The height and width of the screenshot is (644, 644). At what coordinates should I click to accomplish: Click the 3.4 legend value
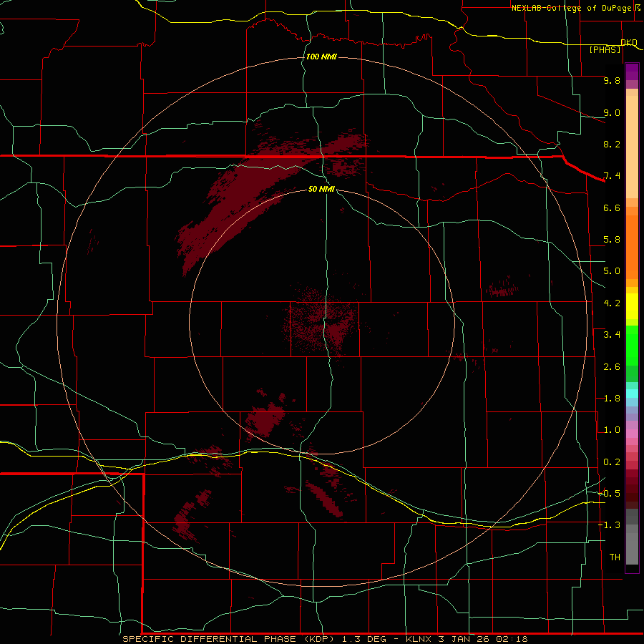pos(612,335)
